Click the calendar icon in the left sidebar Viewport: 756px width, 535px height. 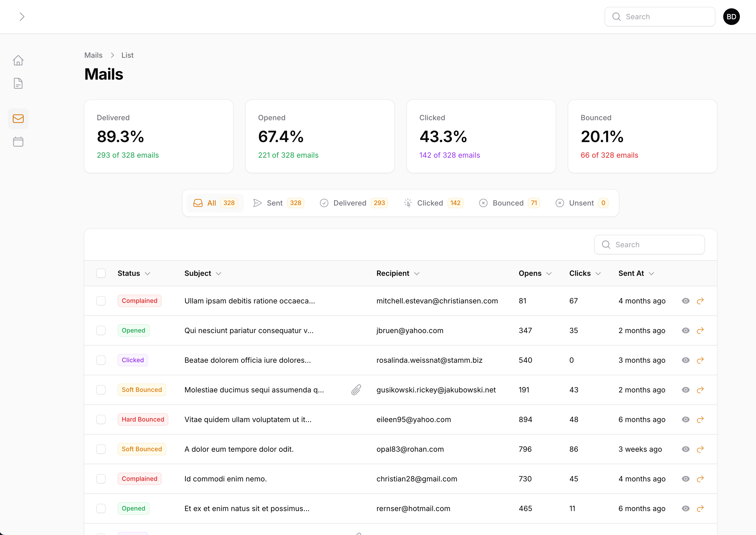17,142
